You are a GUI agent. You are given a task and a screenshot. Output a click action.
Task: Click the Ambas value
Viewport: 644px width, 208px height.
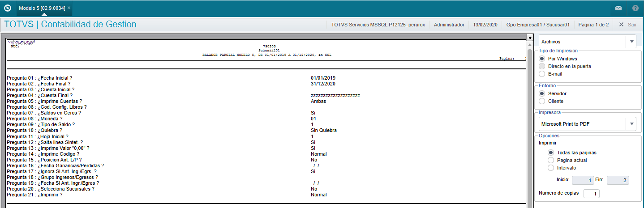click(x=318, y=101)
